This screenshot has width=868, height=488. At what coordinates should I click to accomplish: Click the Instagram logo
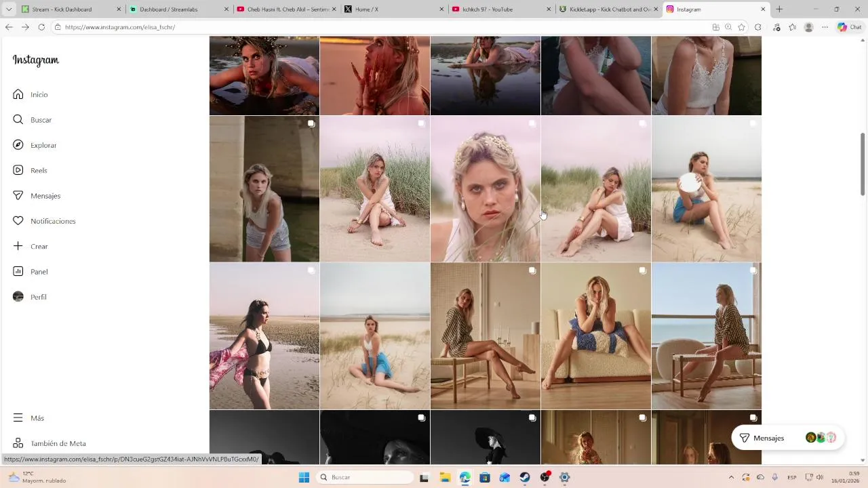point(36,60)
